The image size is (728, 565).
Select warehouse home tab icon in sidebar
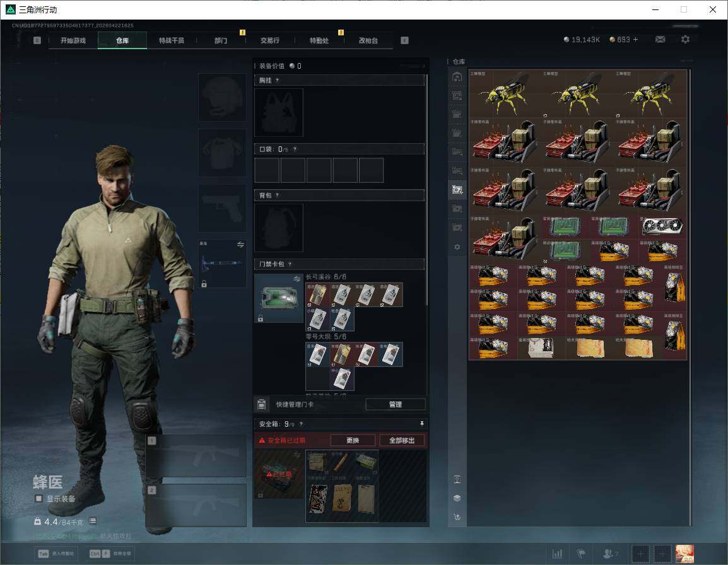coord(457,77)
